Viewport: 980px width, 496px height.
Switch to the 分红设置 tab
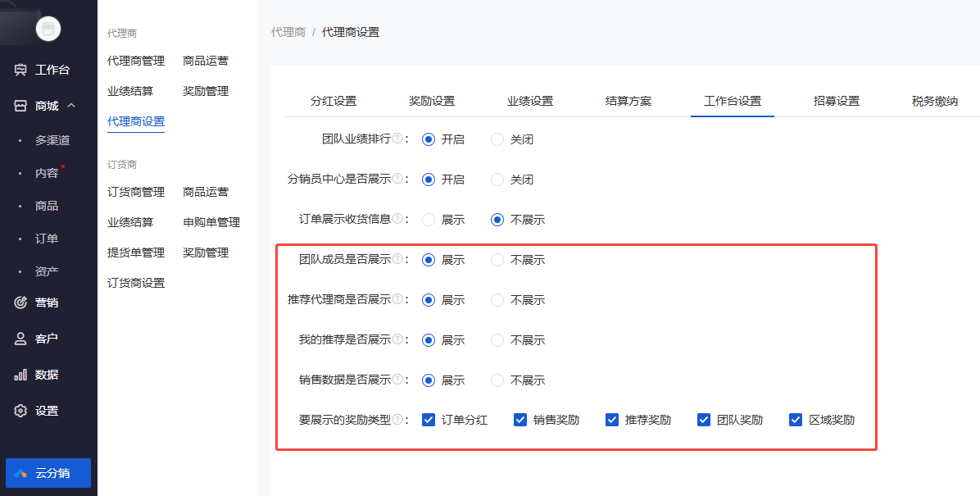click(x=333, y=101)
